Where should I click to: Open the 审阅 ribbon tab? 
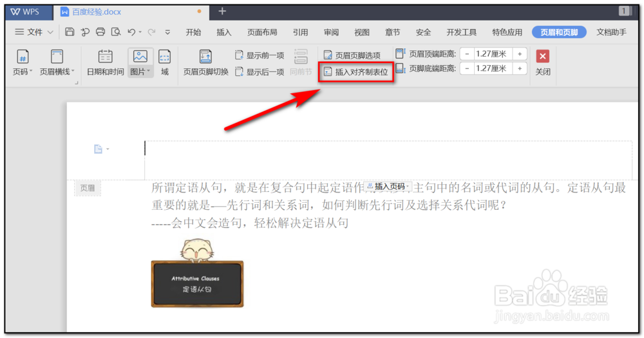click(x=331, y=32)
